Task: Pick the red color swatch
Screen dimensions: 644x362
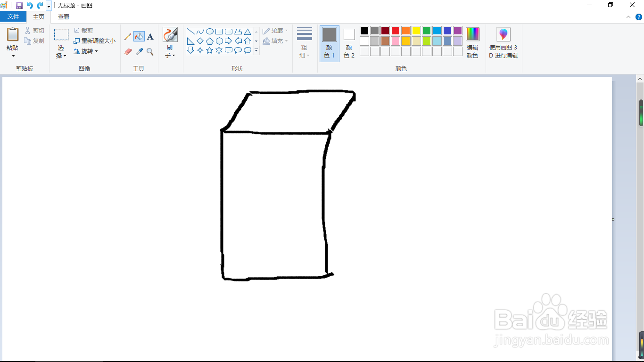Action: tap(396, 31)
